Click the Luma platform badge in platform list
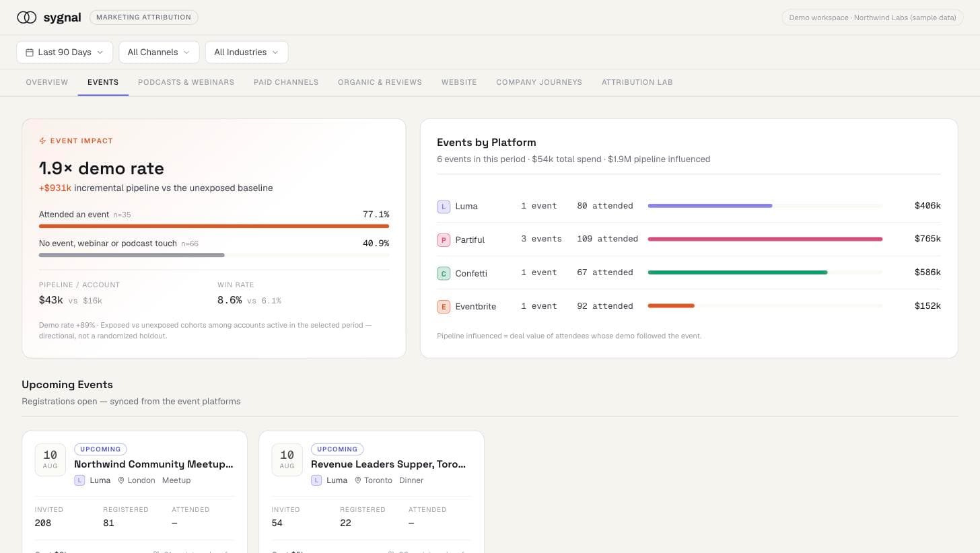Screen dimensions: 980x553 coord(444,207)
